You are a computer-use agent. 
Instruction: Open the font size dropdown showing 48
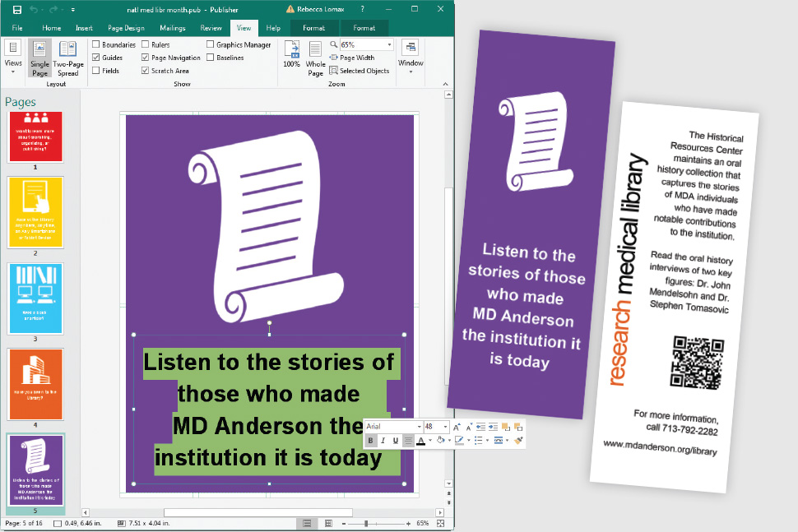click(446, 426)
